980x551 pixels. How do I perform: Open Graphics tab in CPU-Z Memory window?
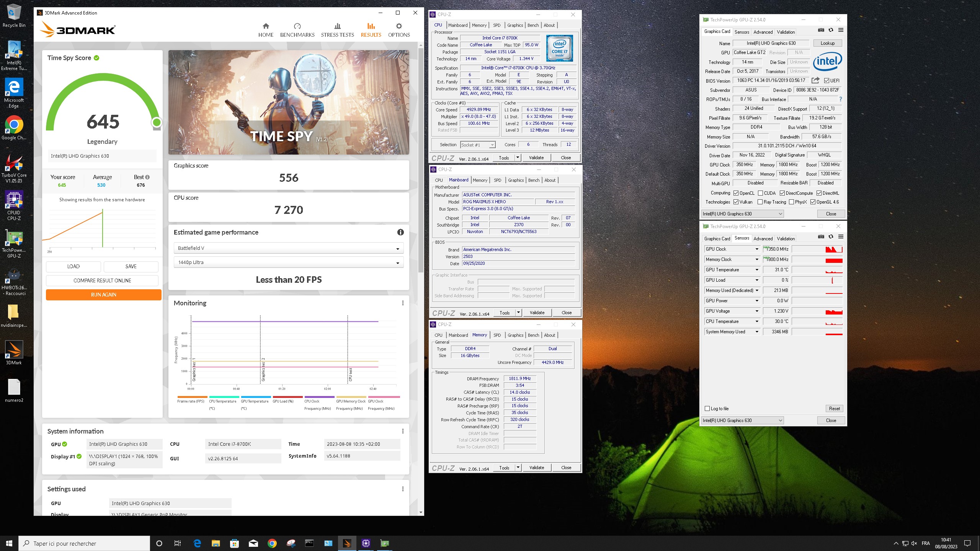point(515,335)
